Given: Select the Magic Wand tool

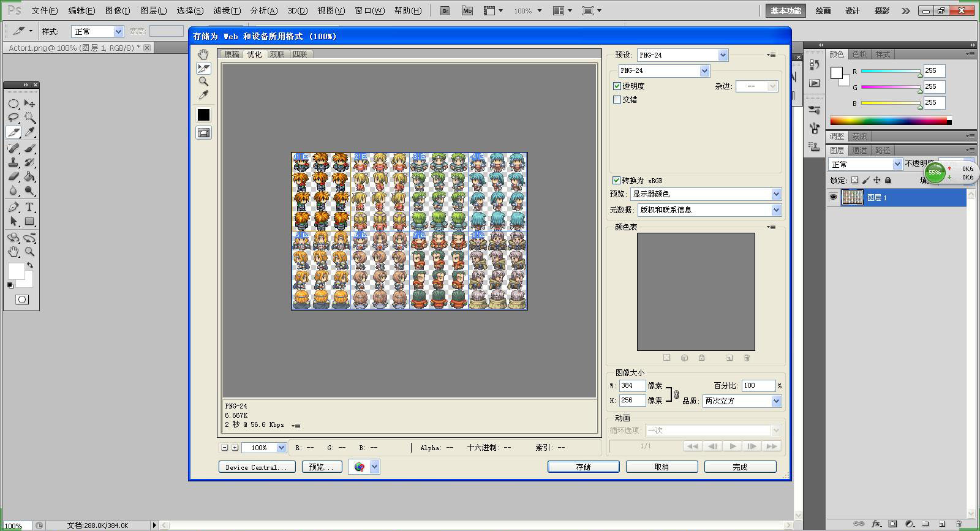Looking at the screenshot, I should 29,118.
